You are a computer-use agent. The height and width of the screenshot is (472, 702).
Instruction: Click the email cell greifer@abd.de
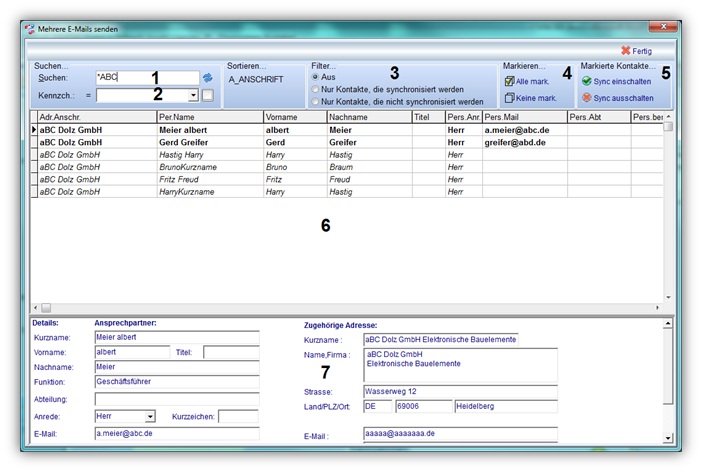pos(525,142)
